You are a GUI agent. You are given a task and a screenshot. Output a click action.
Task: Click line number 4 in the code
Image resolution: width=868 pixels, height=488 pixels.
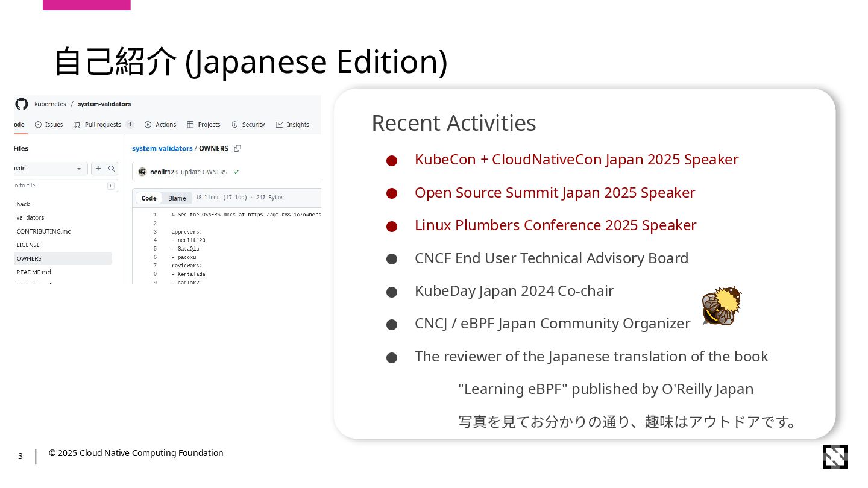coord(155,240)
